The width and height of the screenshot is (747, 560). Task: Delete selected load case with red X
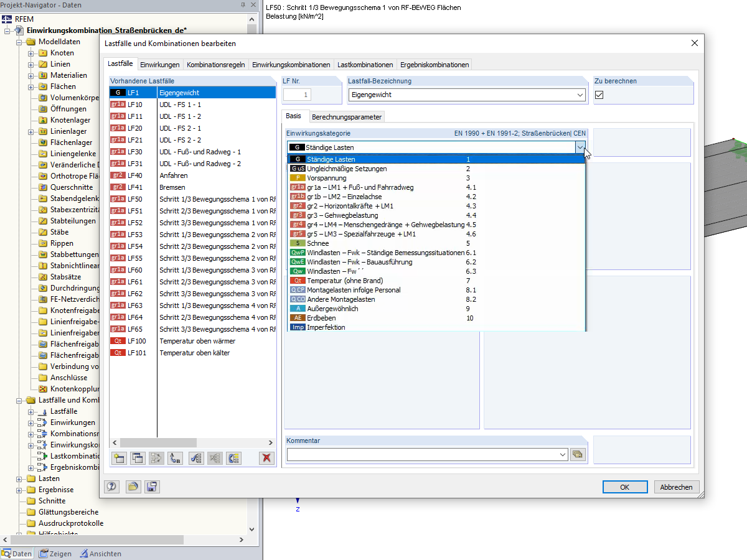(267, 458)
